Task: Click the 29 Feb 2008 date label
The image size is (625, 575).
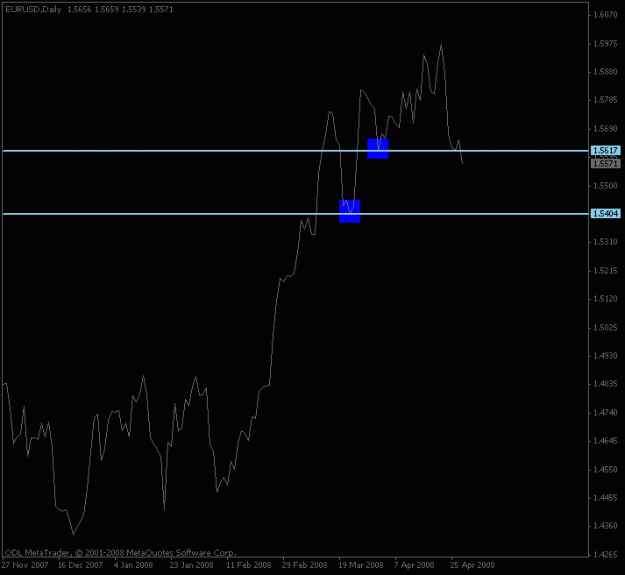Action: point(305,565)
